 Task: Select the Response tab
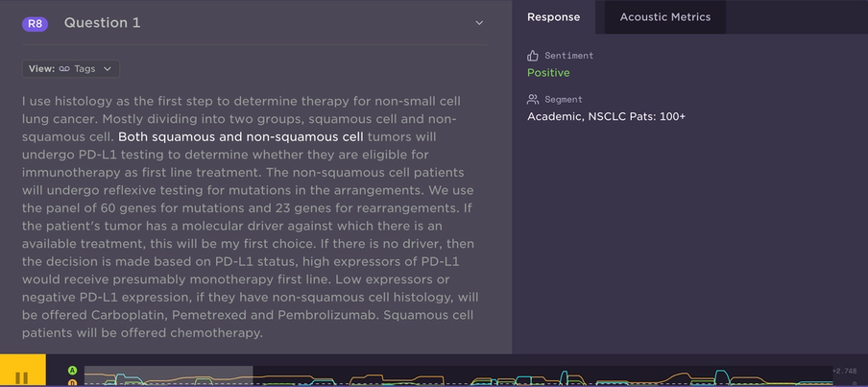tap(554, 17)
